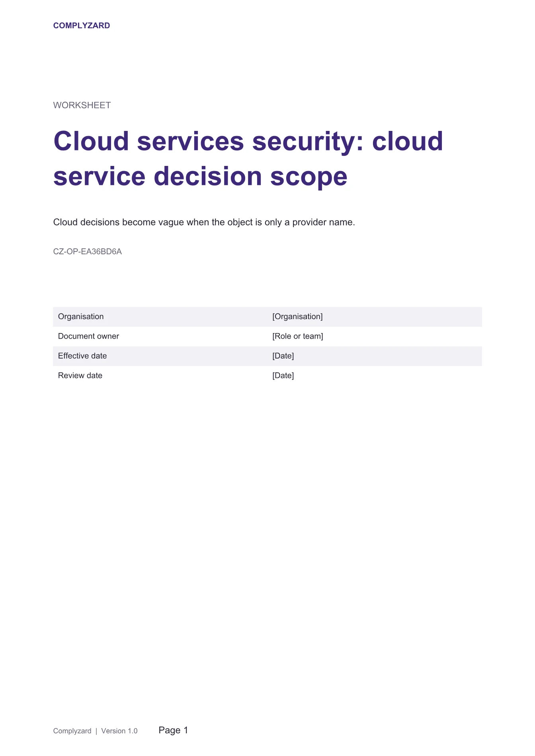Viewport: 535px width, 756px height.
Task: Select the WORKSHEET label above the title
Action: click(x=82, y=105)
